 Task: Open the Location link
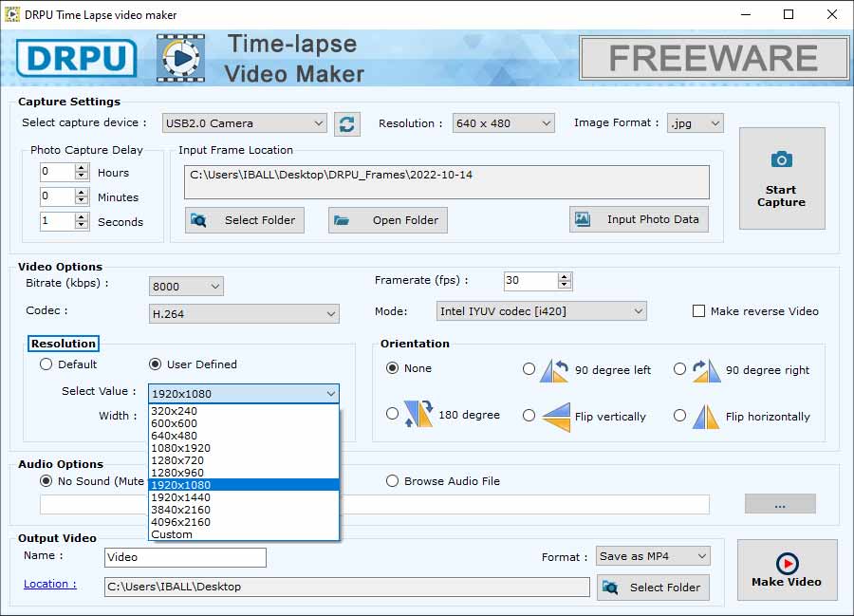[x=50, y=584]
